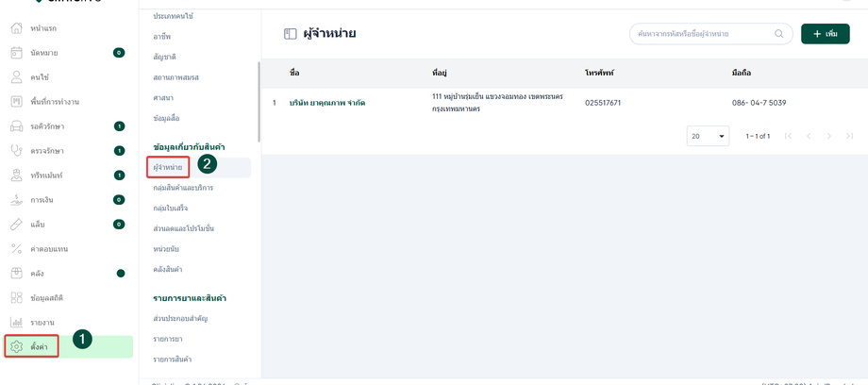Click the calendar icon beside นัดหมาย
The height and width of the screenshot is (385, 868).
(17, 53)
